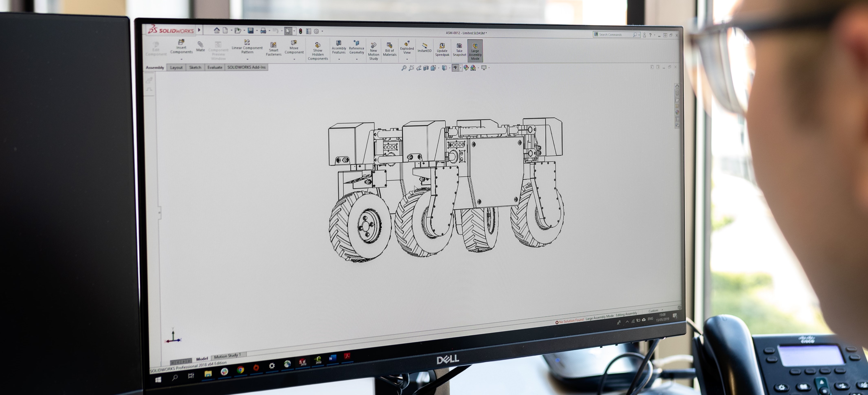The height and width of the screenshot is (395, 868).
Task: Click the SOLIDWORKS logo
Action: [171, 30]
